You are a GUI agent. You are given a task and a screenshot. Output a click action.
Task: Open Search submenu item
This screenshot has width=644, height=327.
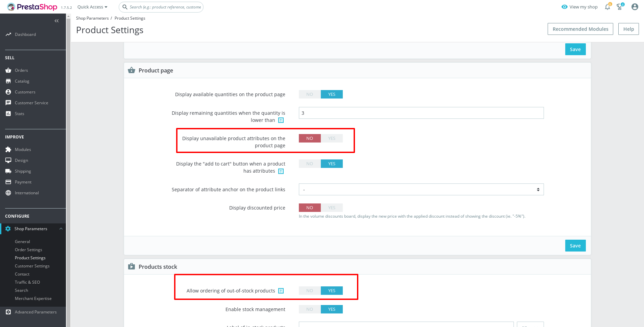21,290
